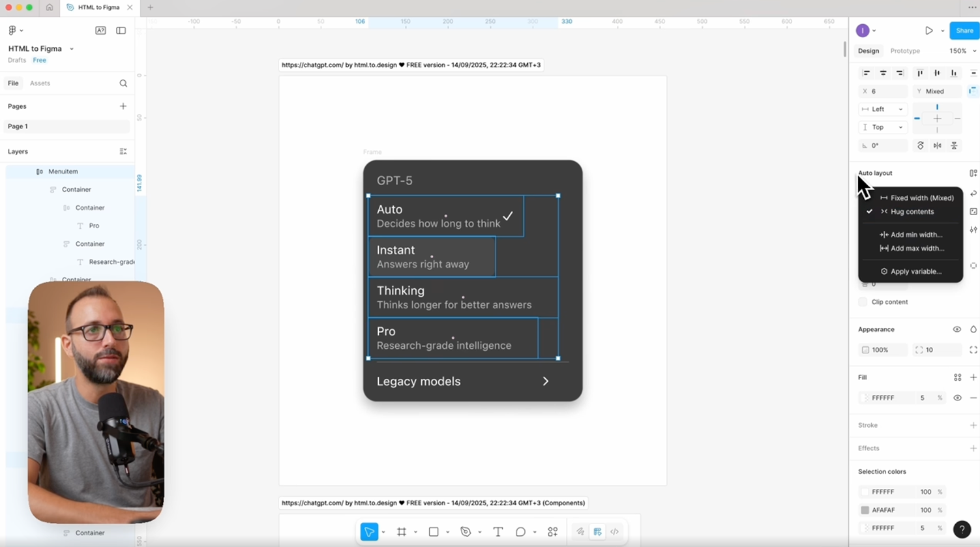The width and height of the screenshot is (980, 547).
Task: Add a new page with plus icon
Action: pos(123,106)
